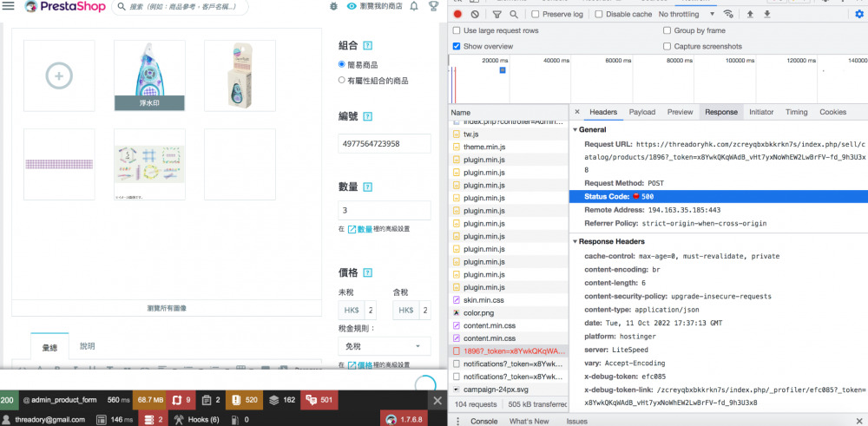Click the PrestaShop logo
The height and width of the screenshot is (426, 868).
point(65,7)
